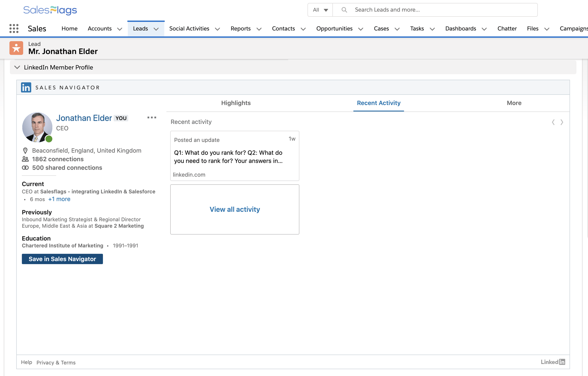Image resolution: width=588 pixels, height=376 pixels.
Task: Click the location pin icon near Beaconsfield
Action: [x=25, y=150]
